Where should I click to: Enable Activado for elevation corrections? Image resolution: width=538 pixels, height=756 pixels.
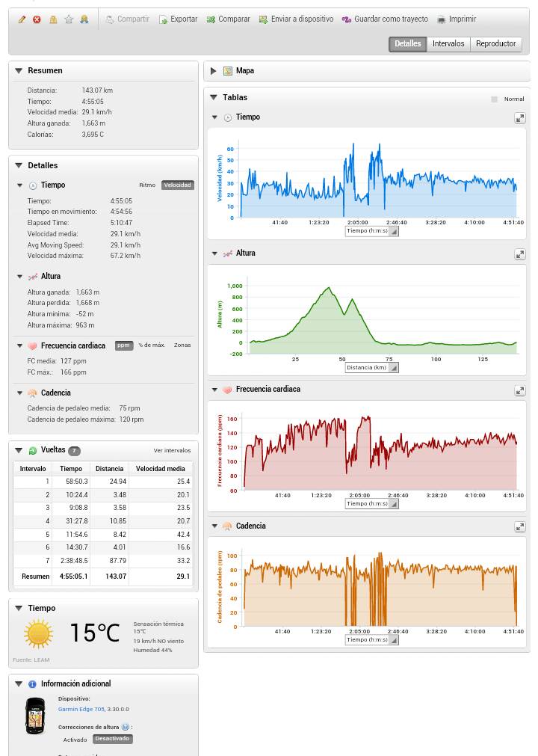click(x=75, y=740)
